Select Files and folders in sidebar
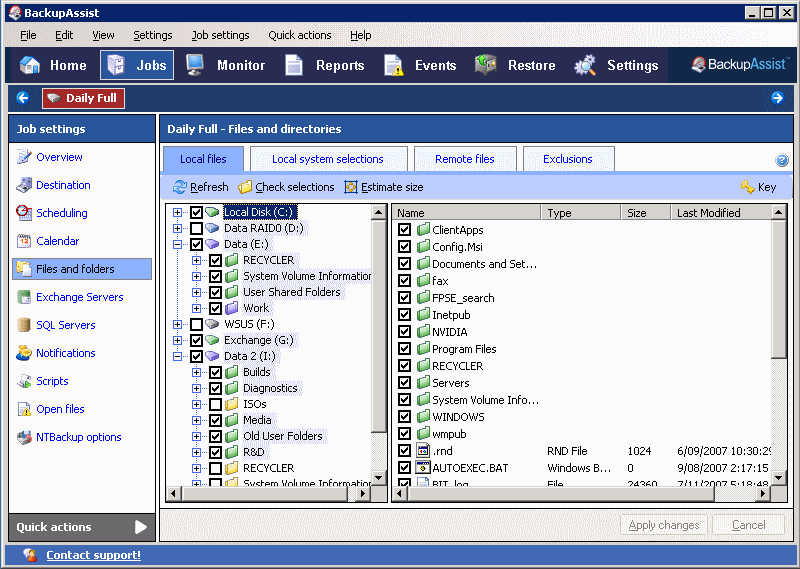The image size is (800, 569). 82,269
